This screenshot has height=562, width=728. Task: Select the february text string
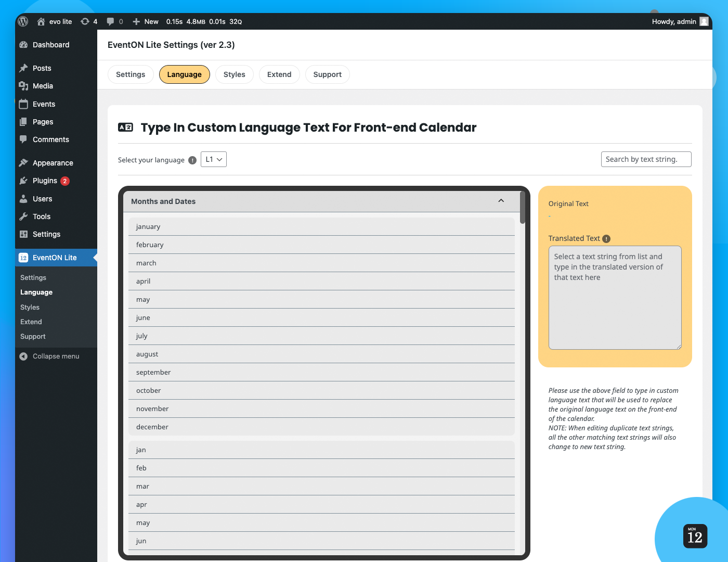click(321, 245)
